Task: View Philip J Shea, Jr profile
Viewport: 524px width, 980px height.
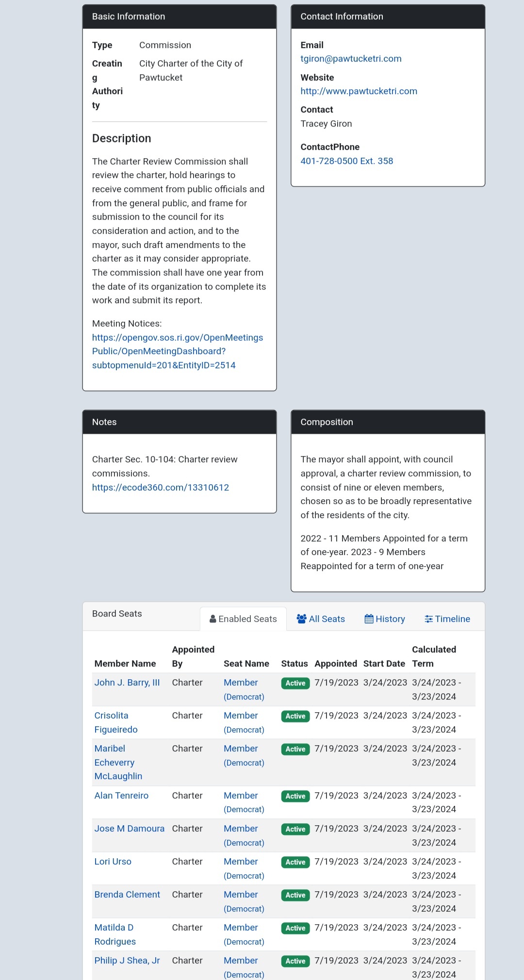Action: 127,961
